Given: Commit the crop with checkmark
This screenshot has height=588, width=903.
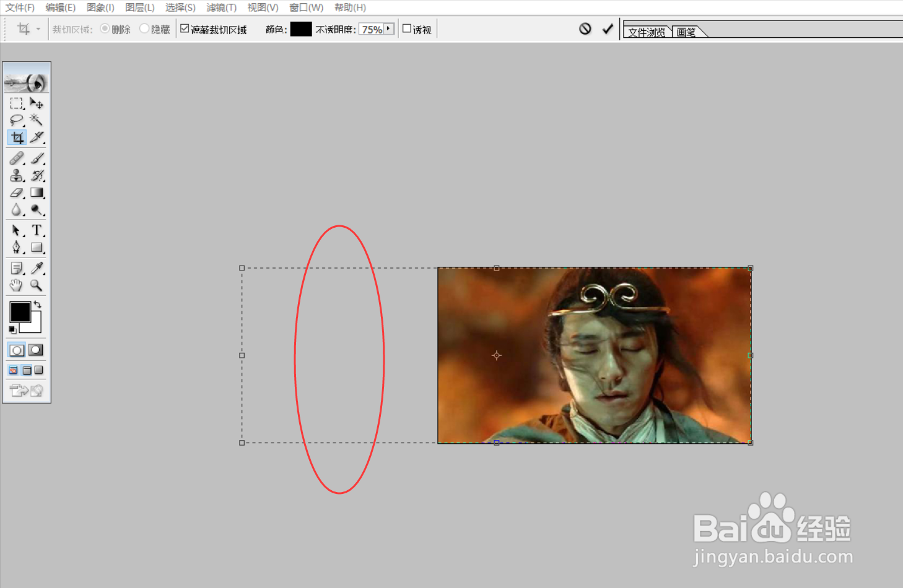Looking at the screenshot, I should coord(608,28).
